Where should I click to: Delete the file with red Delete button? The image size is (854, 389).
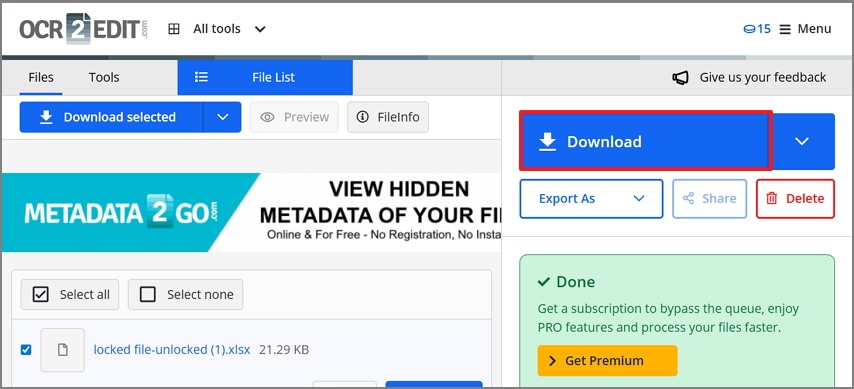pyautogui.click(x=795, y=199)
